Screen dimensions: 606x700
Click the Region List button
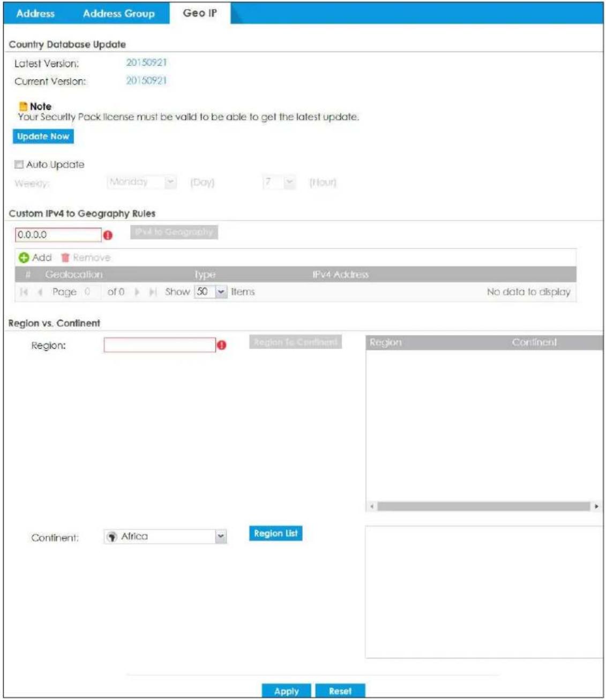coord(275,533)
